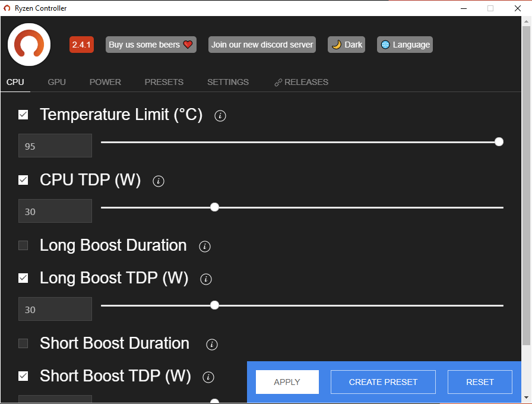Viewport: 532px width, 404px height.
Task: Click the RESET button
Action: (480, 382)
